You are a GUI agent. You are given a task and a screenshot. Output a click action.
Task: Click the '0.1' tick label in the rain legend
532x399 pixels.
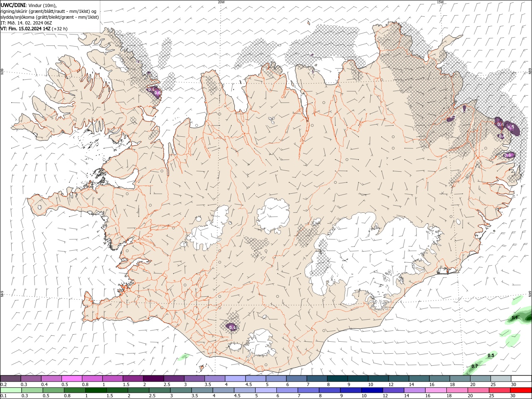(x=4, y=397)
